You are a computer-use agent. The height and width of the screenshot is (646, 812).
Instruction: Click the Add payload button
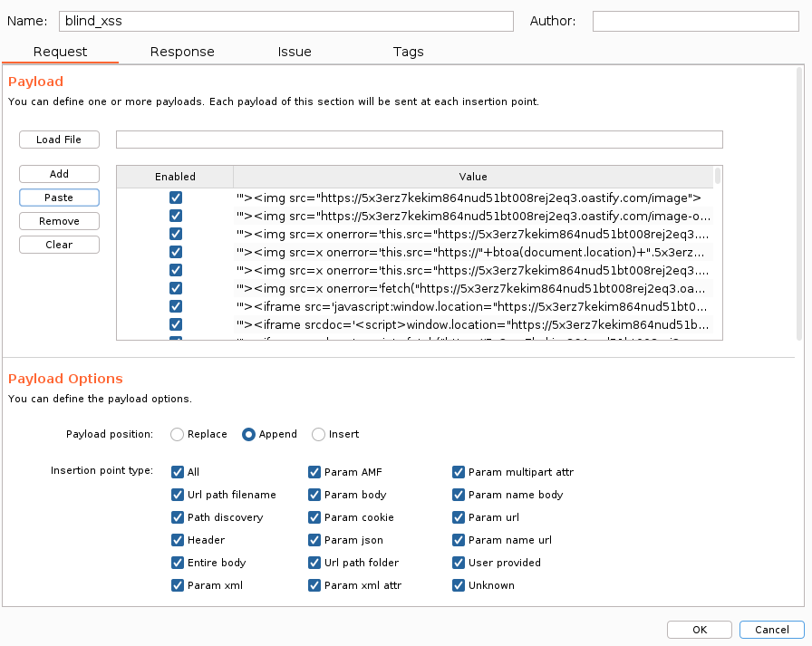point(59,174)
